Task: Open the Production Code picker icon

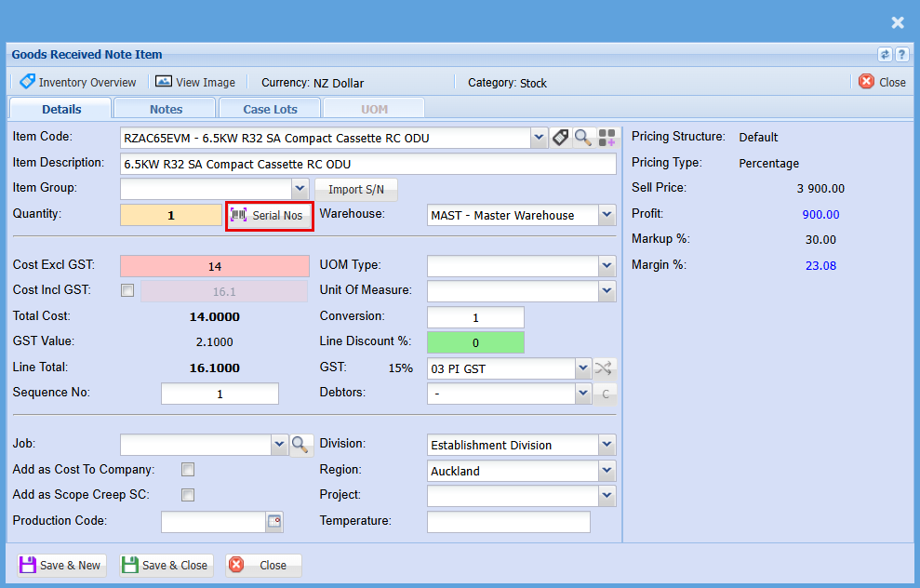Action: coord(274,522)
